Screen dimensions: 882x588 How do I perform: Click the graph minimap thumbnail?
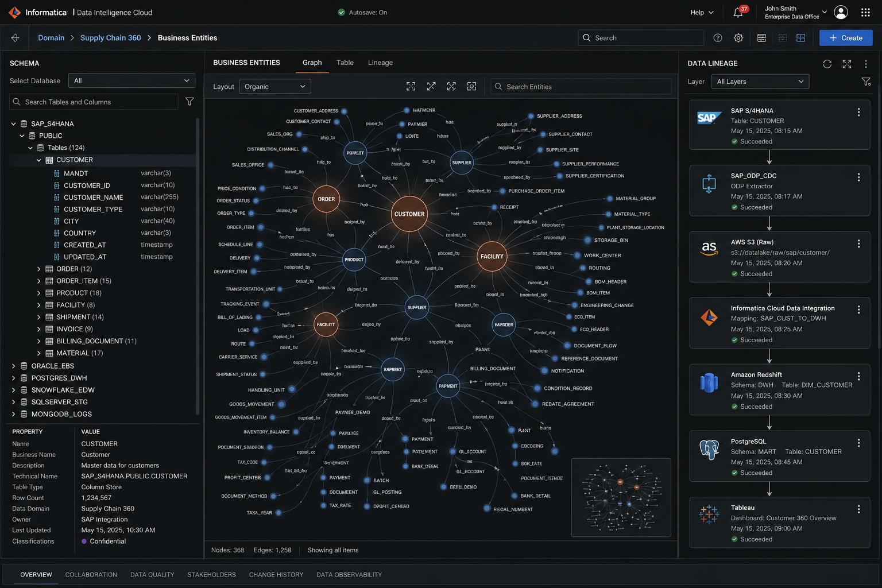click(x=621, y=497)
